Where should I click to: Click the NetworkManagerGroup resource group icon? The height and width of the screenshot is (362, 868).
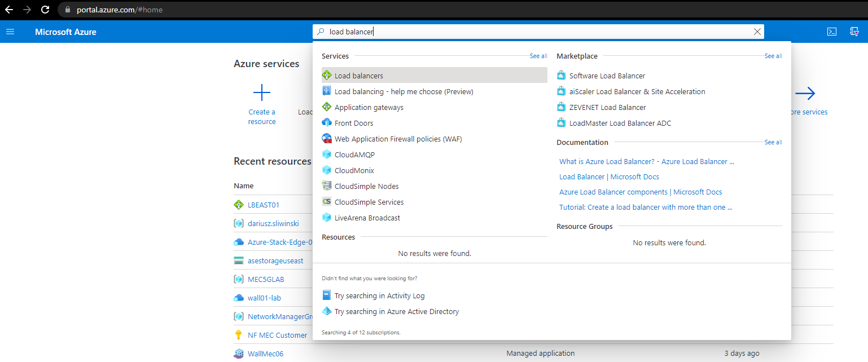tap(238, 316)
